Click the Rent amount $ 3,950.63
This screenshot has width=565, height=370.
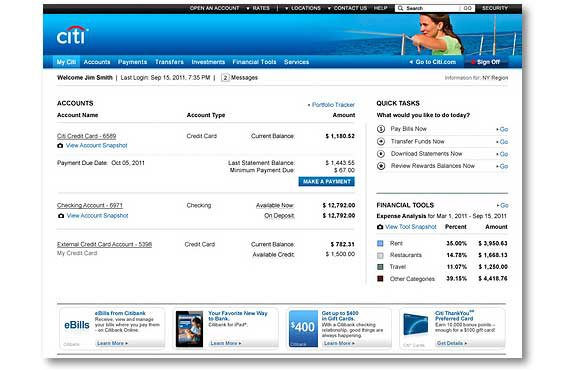tap(493, 244)
